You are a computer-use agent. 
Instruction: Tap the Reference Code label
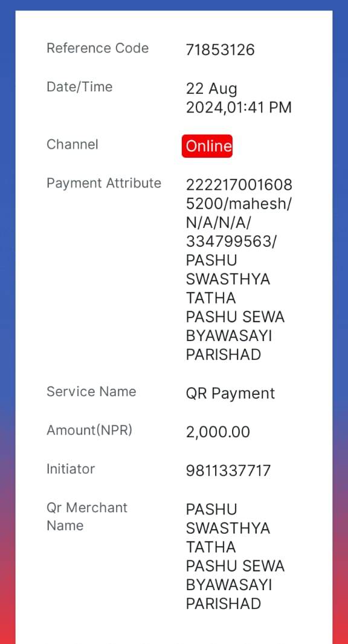click(98, 48)
